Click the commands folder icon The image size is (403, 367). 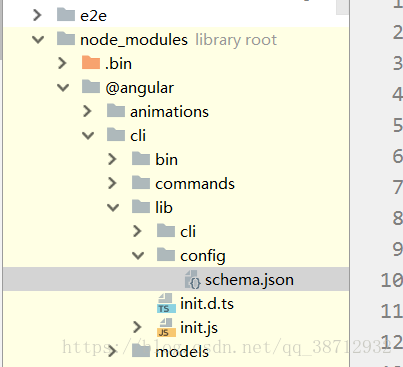pyautogui.click(x=141, y=183)
